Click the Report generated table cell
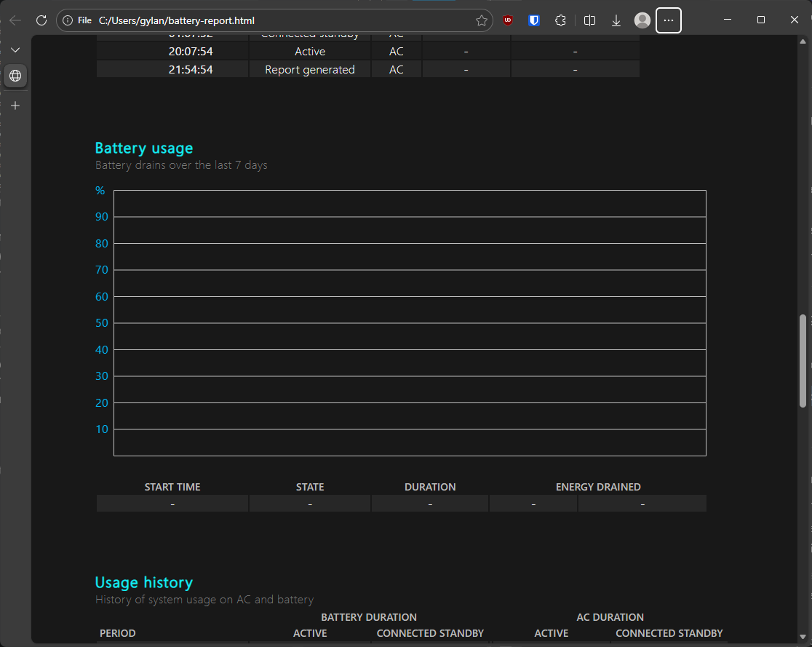This screenshot has width=812, height=647. pos(310,70)
